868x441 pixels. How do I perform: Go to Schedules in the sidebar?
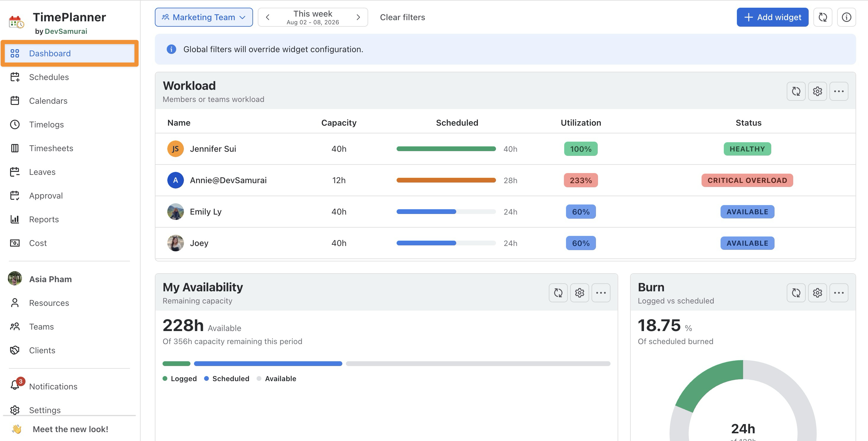click(x=49, y=77)
